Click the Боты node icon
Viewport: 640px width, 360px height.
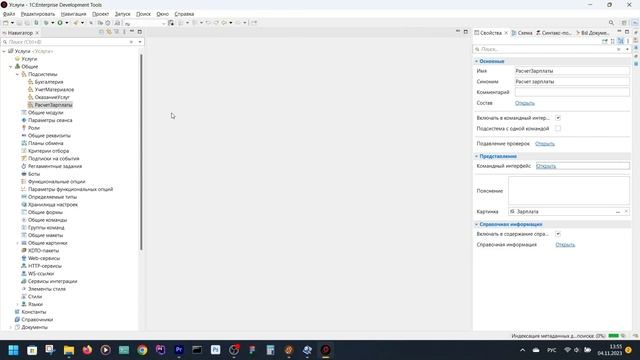24,174
